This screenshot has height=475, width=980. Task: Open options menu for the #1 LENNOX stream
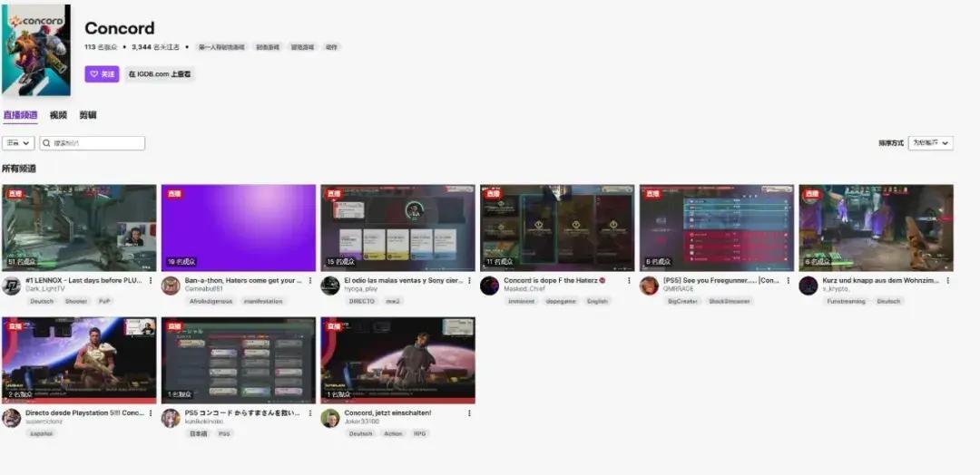coord(151,281)
